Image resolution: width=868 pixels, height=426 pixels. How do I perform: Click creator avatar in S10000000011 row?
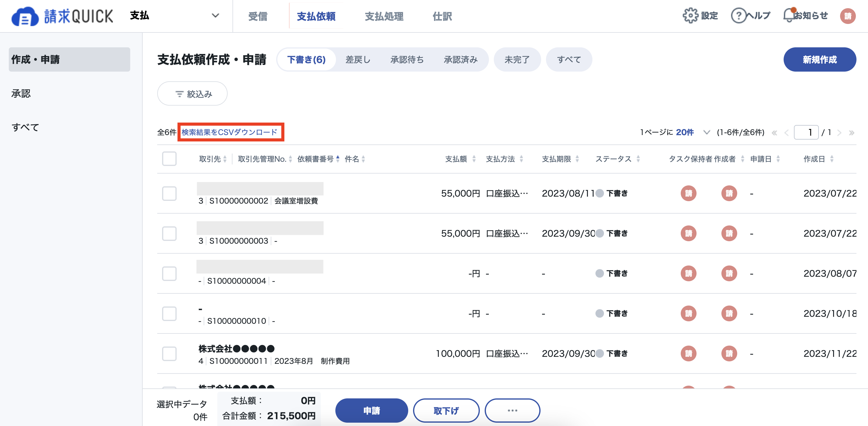[x=729, y=353]
